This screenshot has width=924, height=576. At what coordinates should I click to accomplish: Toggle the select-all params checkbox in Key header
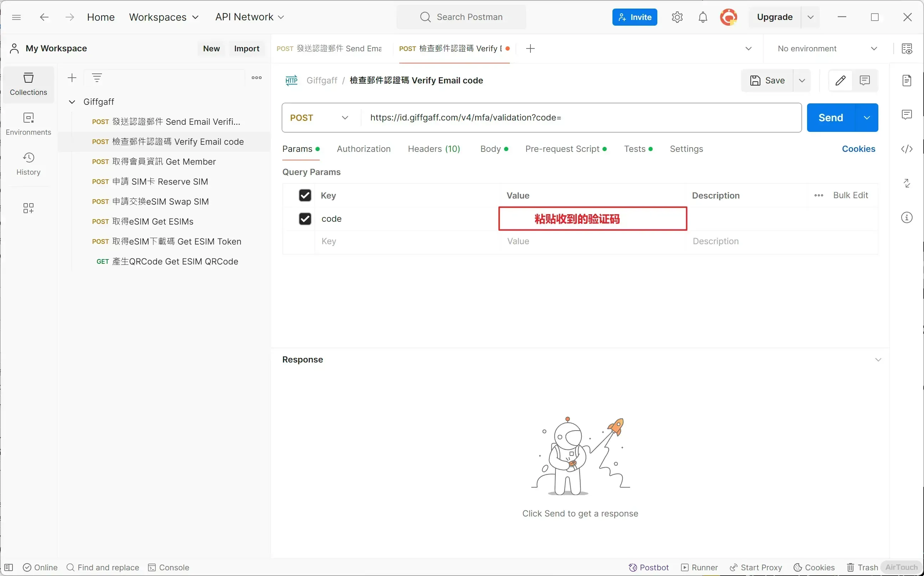pos(305,195)
